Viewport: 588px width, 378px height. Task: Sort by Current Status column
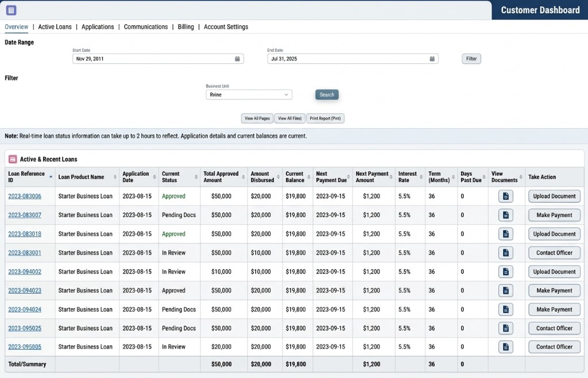click(x=196, y=177)
